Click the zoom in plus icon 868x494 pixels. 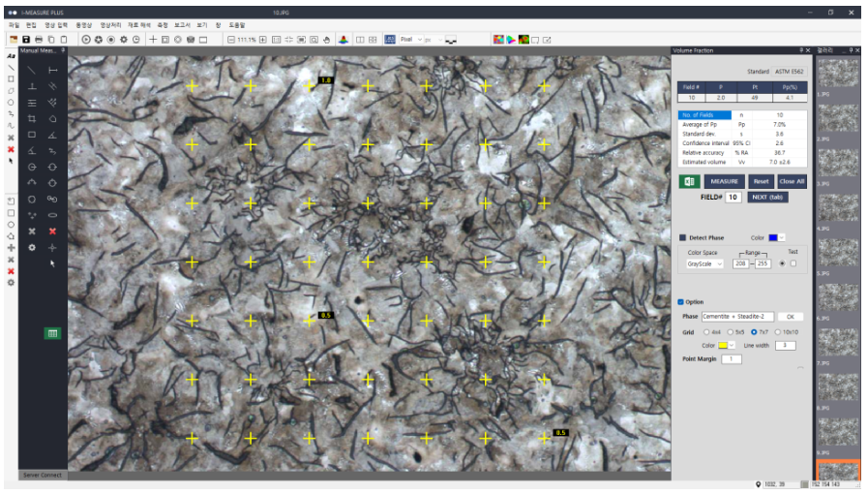pyautogui.click(x=263, y=40)
